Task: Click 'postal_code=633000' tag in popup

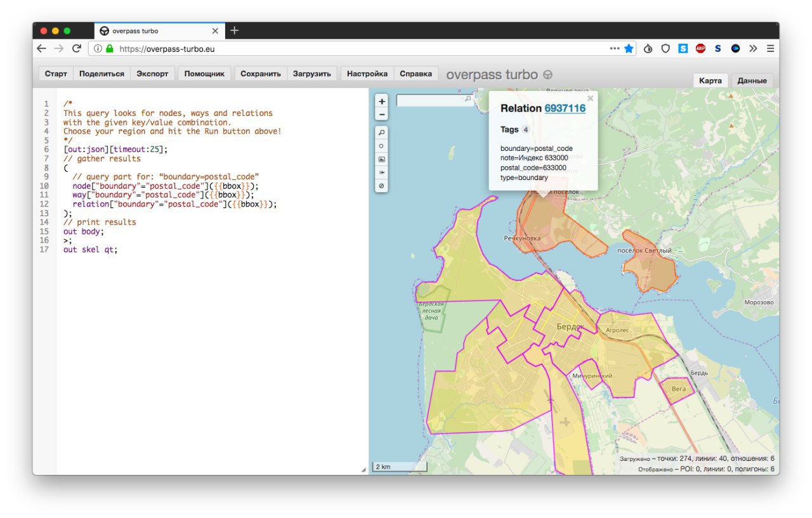Action: [534, 168]
